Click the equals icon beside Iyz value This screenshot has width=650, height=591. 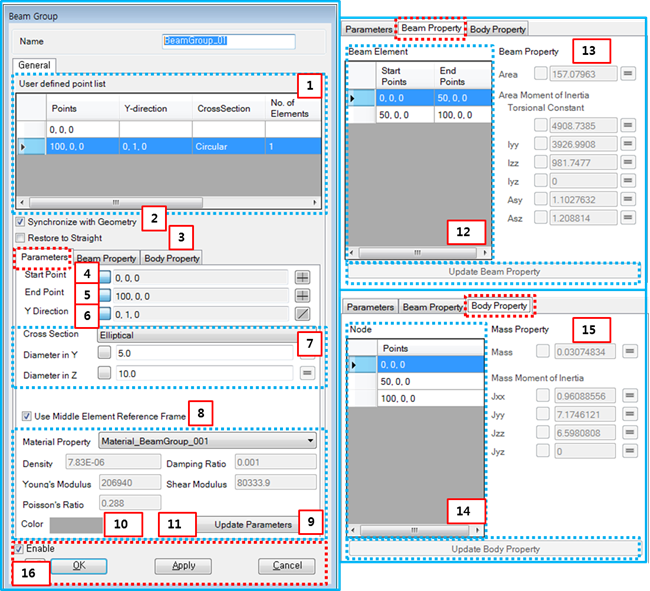628,180
